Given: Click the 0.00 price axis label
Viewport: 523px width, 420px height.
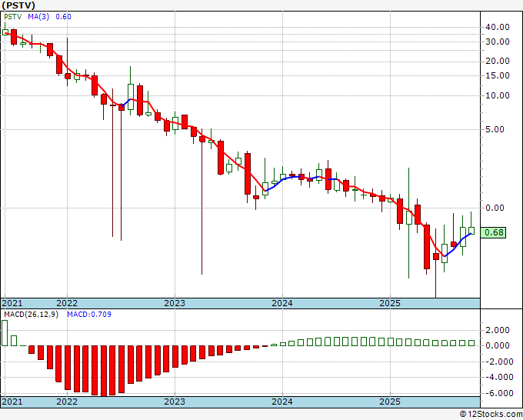Looking at the screenshot, I should pyautogui.click(x=495, y=208).
